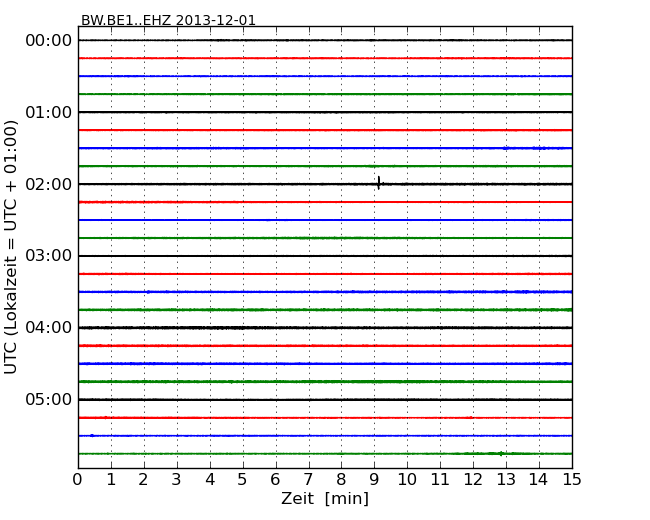The height and width of the screenshot is (520, 650).
Task: Click the 02:00 time label
Action: click(49, 184)
